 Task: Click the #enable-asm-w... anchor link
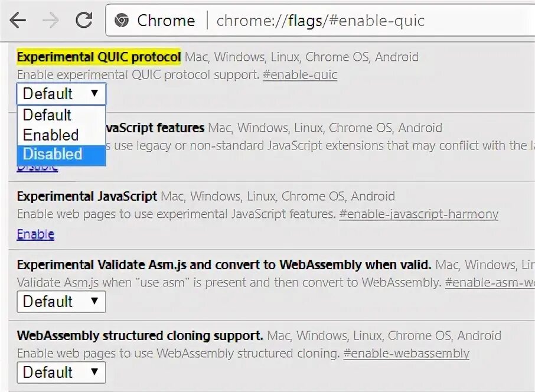[489, 283]
